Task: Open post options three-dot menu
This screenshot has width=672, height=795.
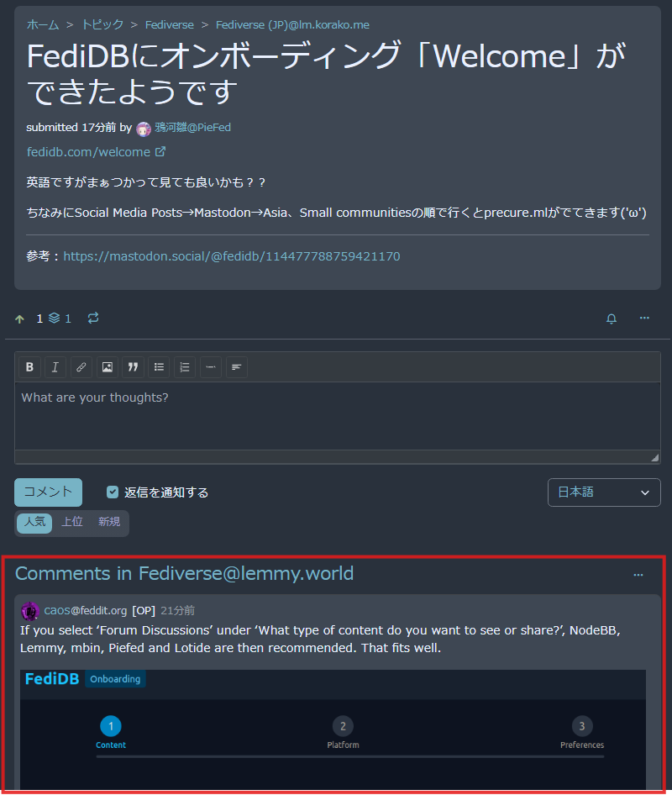Action: coord(644,318)
